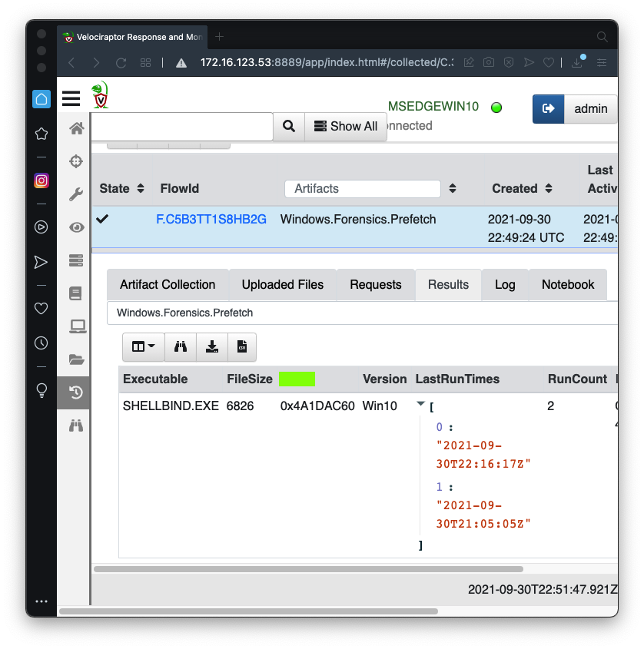The height and width of the screenshot is (649, 644).
Task: Open column visibility dropdown
Action: pos(143,346)
